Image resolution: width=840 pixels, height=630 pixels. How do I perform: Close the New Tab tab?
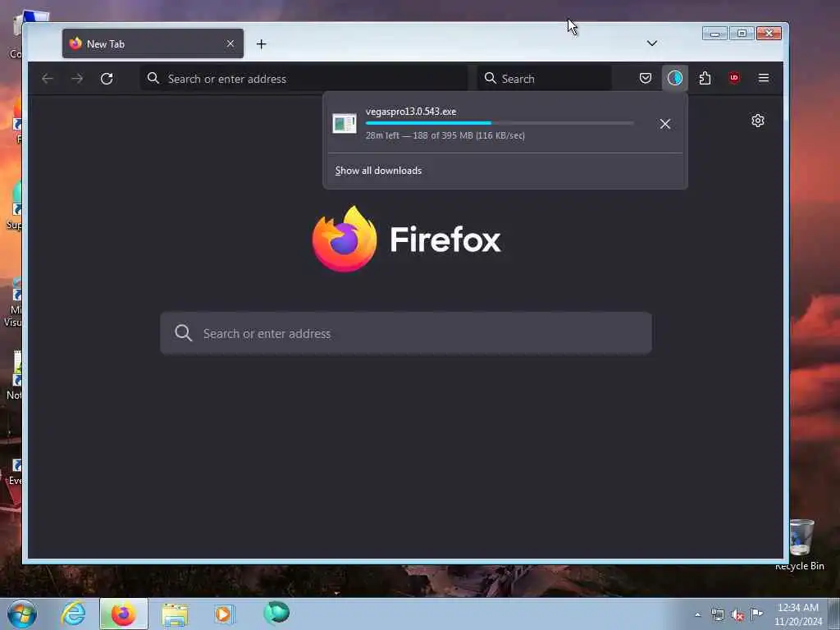(231, 43)
